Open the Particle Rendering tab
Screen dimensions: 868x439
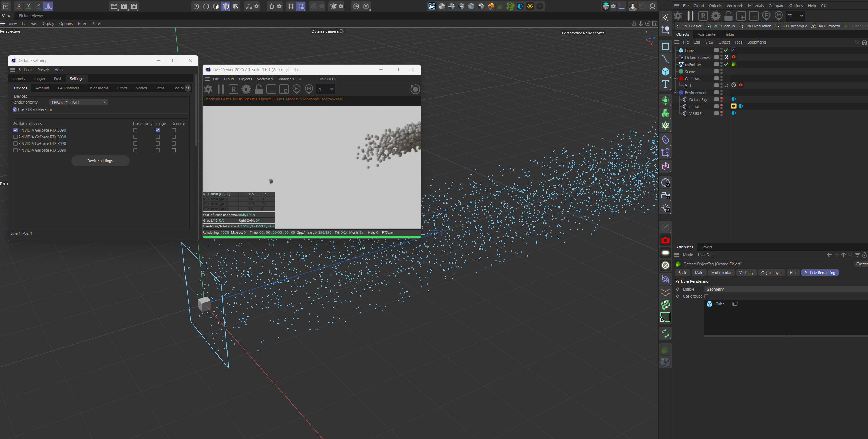[819, 273]
